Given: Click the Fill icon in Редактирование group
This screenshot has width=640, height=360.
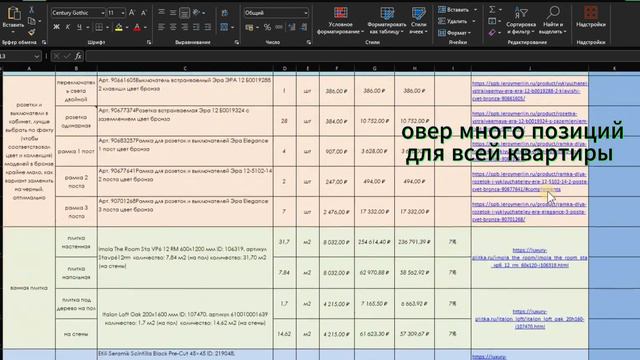Looking at the screenshot, I should click(x=492, y=21).
